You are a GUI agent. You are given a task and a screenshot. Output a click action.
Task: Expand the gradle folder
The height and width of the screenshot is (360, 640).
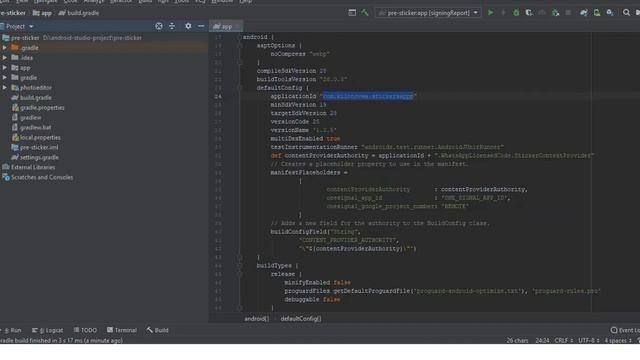click(x=5, y=78)
